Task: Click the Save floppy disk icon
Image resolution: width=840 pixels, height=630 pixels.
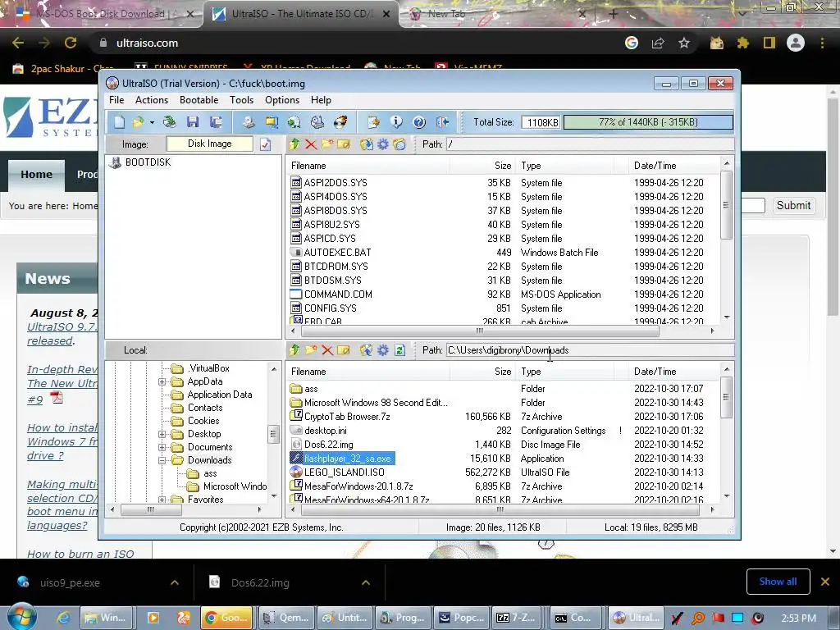Action: coord(193,123)
